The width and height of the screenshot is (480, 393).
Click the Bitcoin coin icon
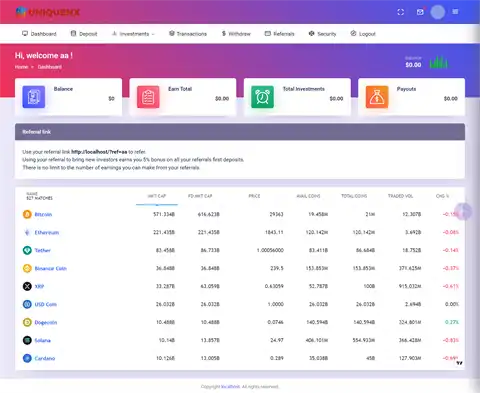pyautogui.click(x=27, y=214)
